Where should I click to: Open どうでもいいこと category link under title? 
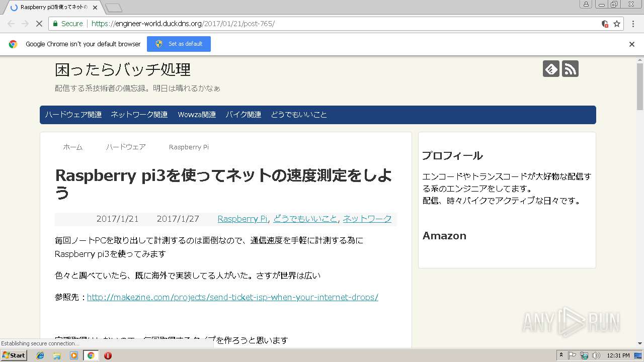(x=305, y=219)
